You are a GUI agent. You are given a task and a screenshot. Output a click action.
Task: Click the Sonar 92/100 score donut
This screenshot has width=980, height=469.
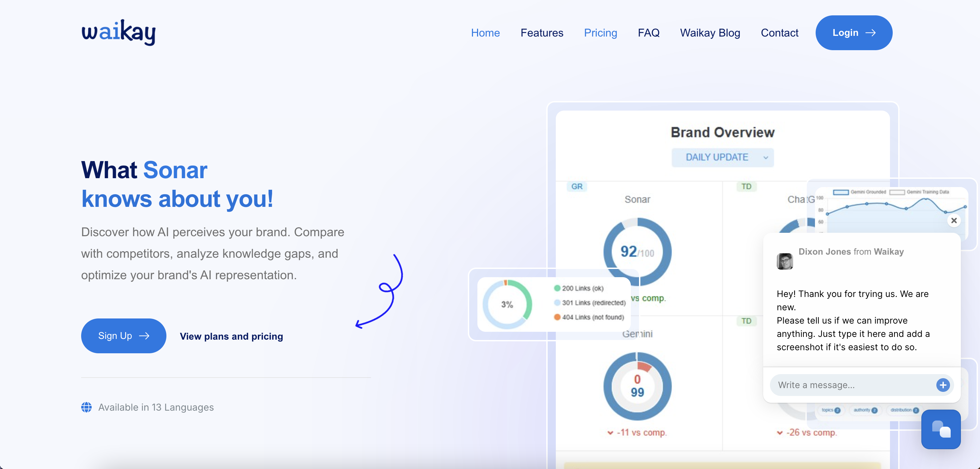tap(637, 252)
